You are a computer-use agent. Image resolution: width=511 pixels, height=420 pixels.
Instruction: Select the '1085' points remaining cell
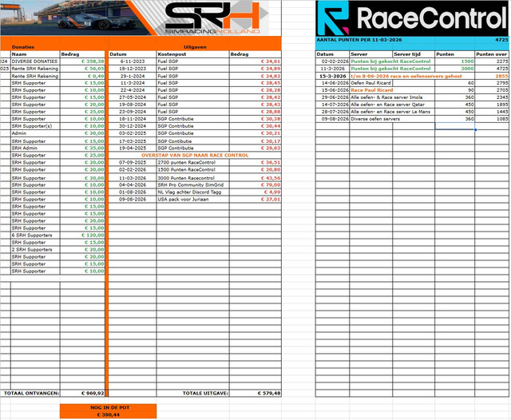pos(492,119)
